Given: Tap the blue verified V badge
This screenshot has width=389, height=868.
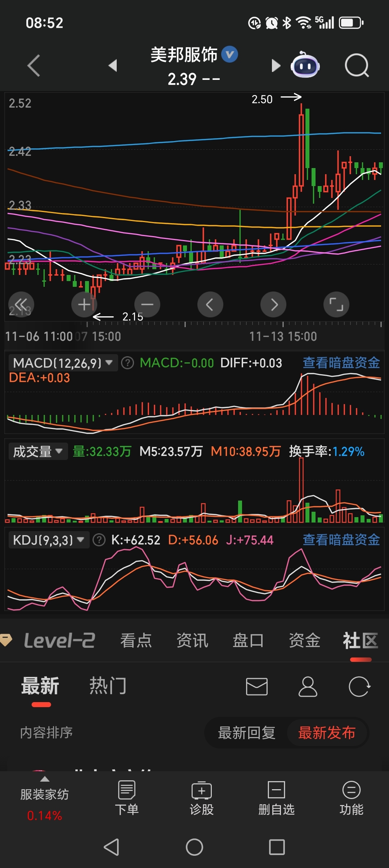Looking at the screenshot, I should click(229, 54).
